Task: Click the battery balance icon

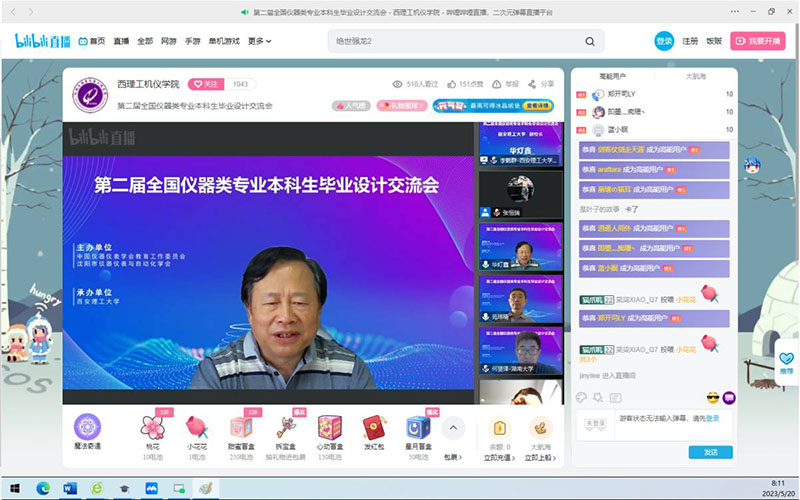Action: pyautogui.click(x=500, y=428)
